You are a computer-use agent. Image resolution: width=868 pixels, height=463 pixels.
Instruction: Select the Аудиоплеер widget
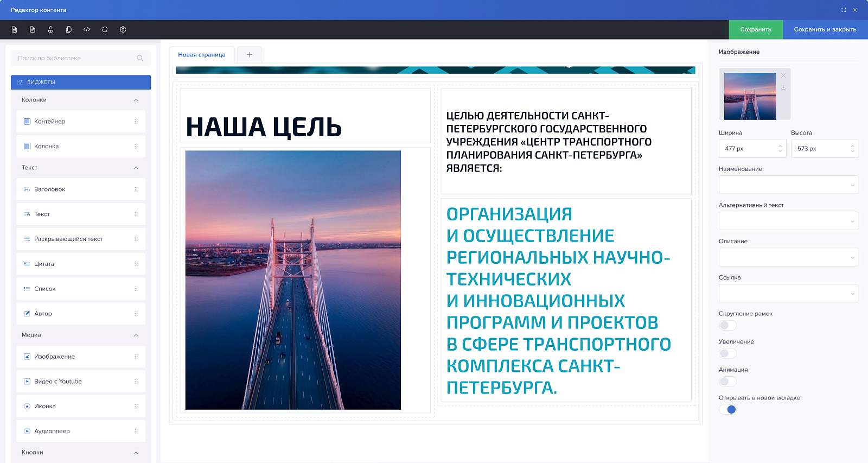point(81,432)
